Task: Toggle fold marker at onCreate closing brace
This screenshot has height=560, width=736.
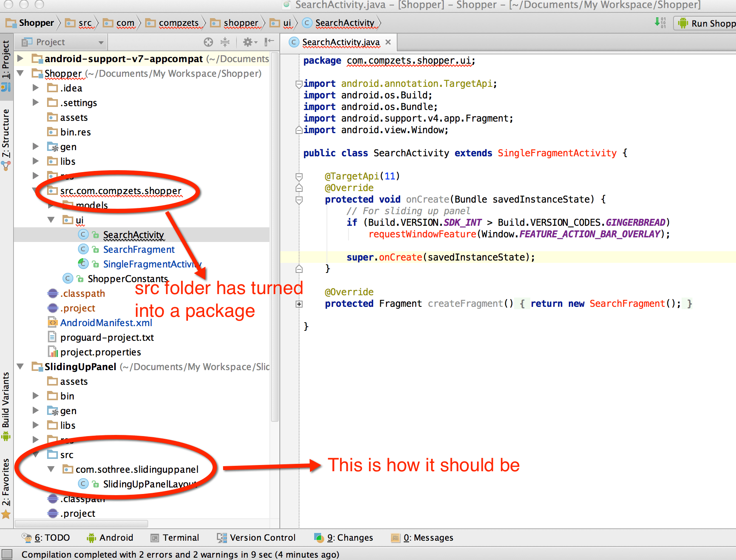Action: [299, 269]
